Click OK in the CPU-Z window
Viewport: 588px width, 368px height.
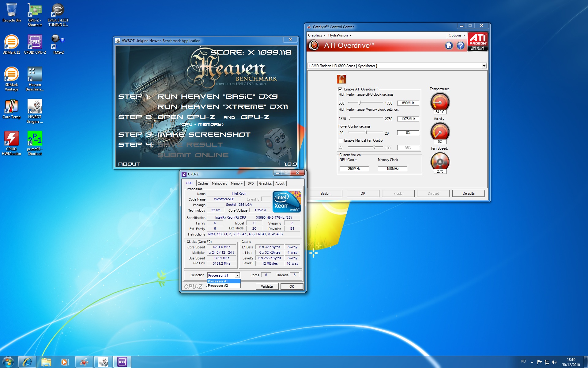292,286
